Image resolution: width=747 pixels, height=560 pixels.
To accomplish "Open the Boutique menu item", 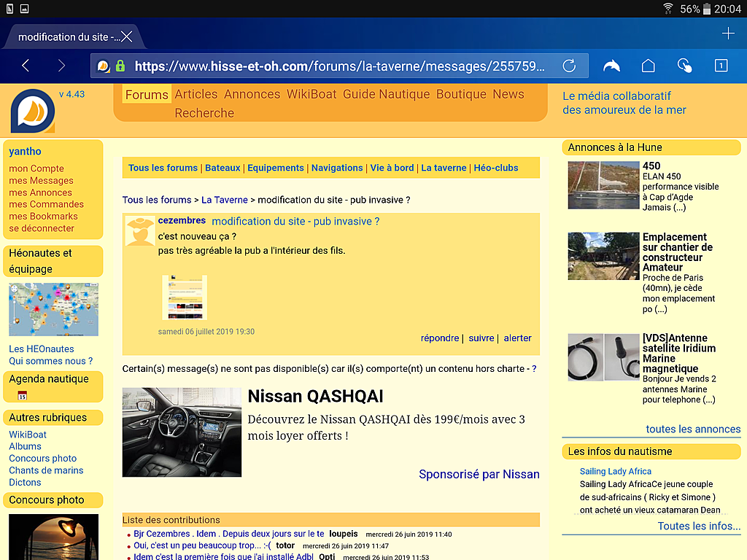I will pos(461,94).
